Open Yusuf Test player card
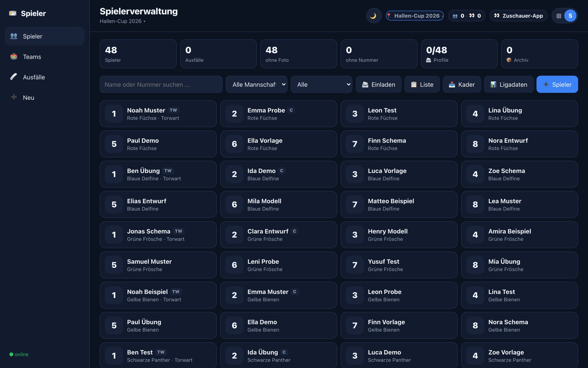588x368 pixels. 399,265
